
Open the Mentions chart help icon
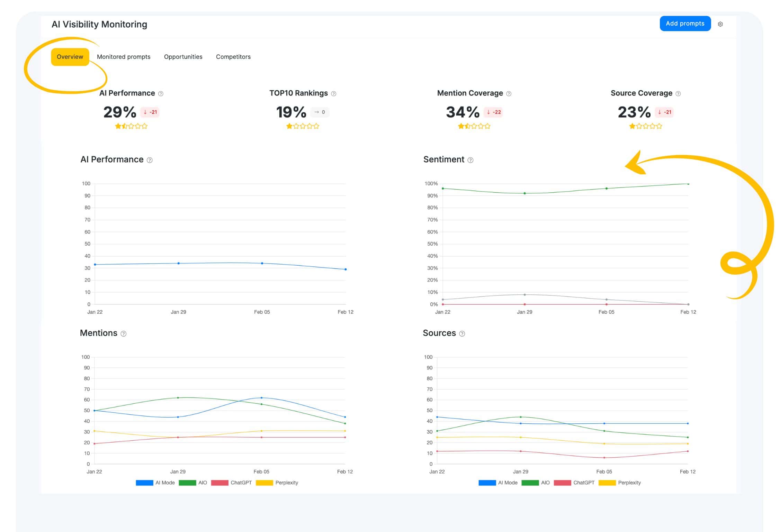pyautogui.click(x=123, y=333)
